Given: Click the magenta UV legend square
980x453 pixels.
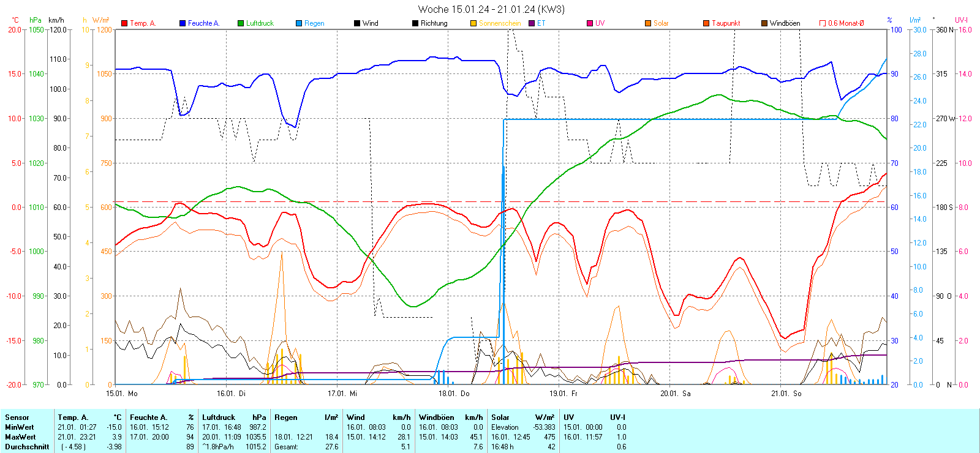Looking at the screenshot, I should (x=590, y=23).
